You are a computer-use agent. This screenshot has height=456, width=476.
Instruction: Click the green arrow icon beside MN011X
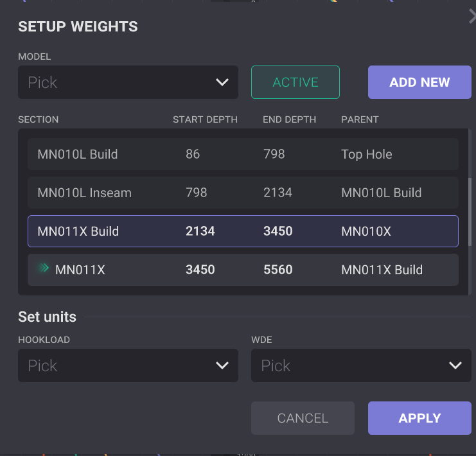pyautogui.click(x=44, y=269)
